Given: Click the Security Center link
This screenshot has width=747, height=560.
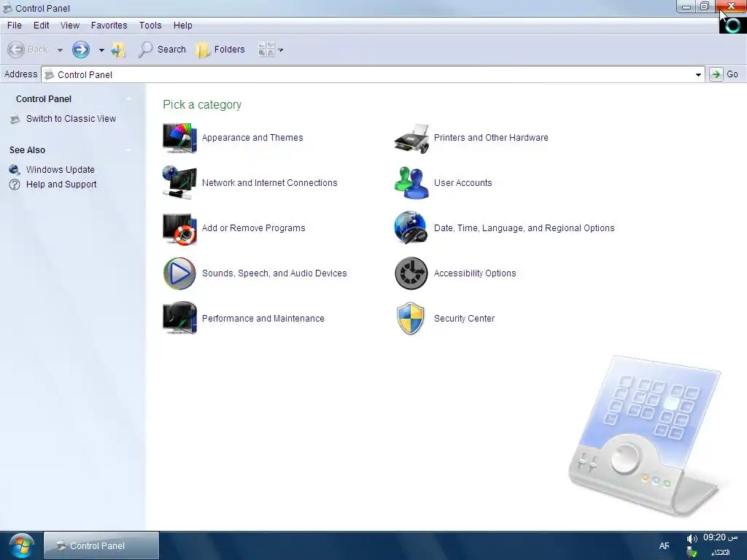Looking at the screenshot, I should click(465, 319).
